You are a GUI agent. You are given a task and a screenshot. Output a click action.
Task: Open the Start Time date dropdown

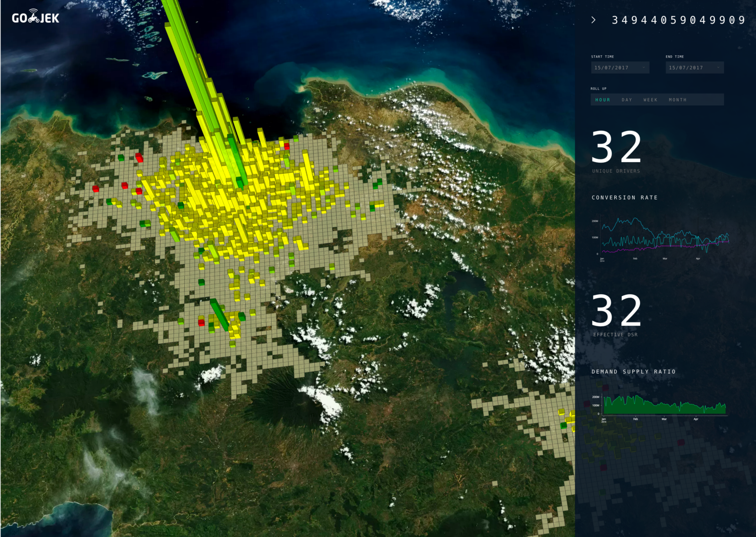click(620, 68)
